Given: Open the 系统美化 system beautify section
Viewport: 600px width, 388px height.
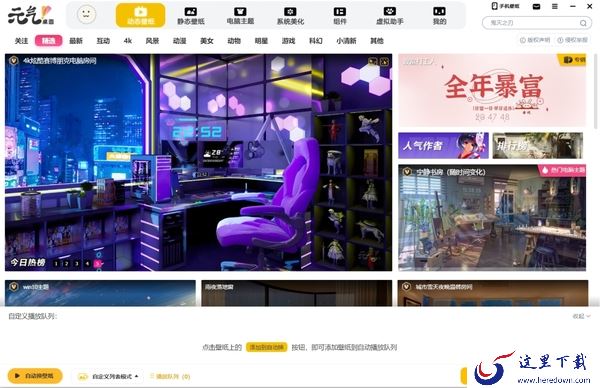Looking at the screenshot, I should tap(290, 16).
